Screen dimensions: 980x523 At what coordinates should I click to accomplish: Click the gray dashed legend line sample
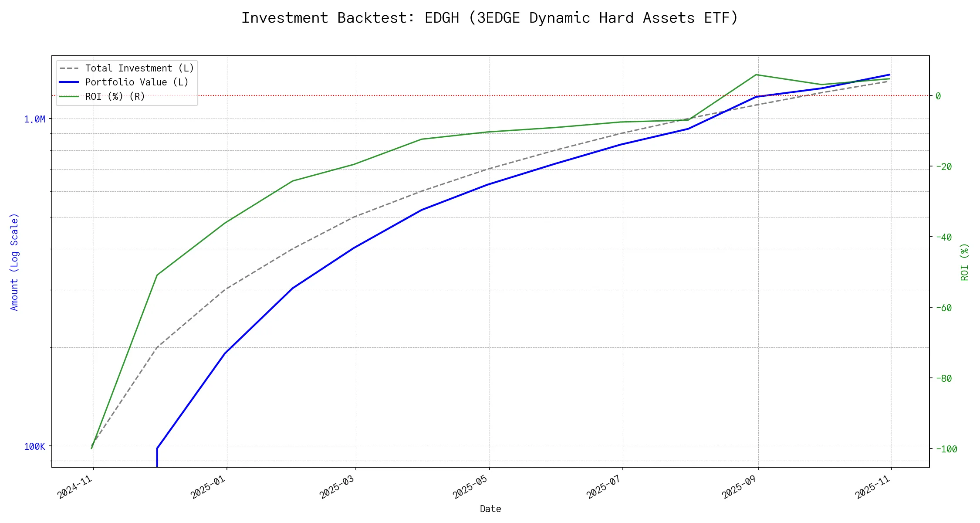pos(69,68)
